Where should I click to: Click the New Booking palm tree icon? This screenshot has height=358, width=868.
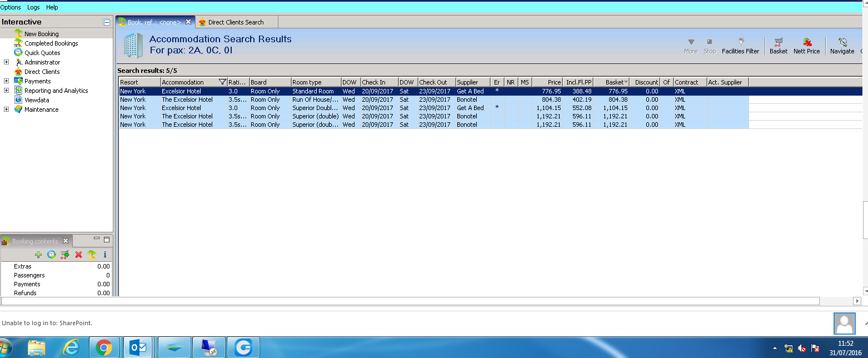18,34
